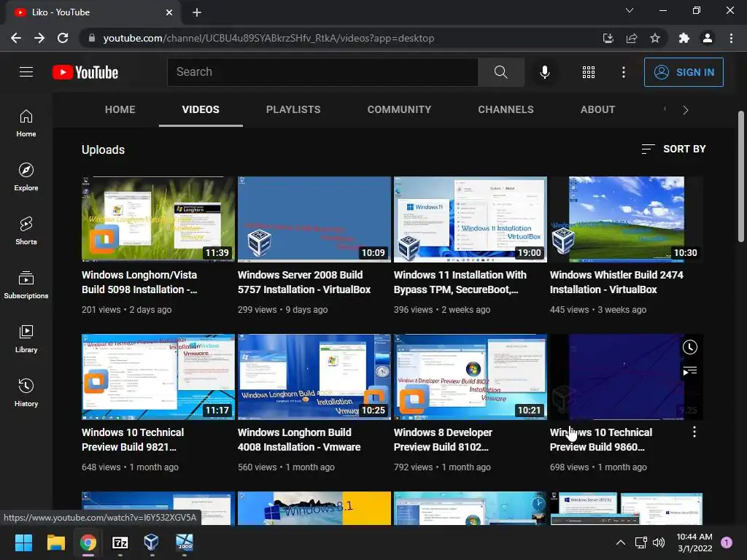Open YouTube settings three-dot menu

623,72
